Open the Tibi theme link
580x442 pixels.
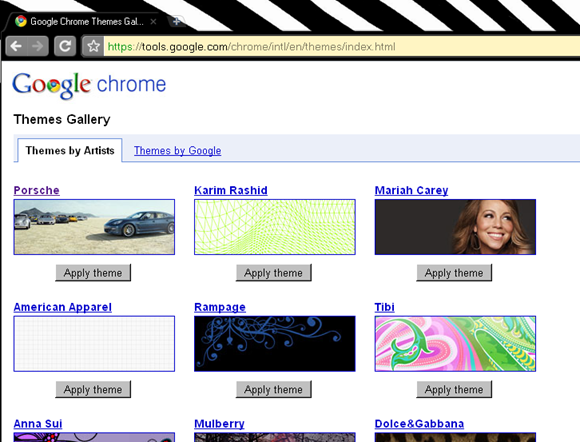(x=384, y=307)
